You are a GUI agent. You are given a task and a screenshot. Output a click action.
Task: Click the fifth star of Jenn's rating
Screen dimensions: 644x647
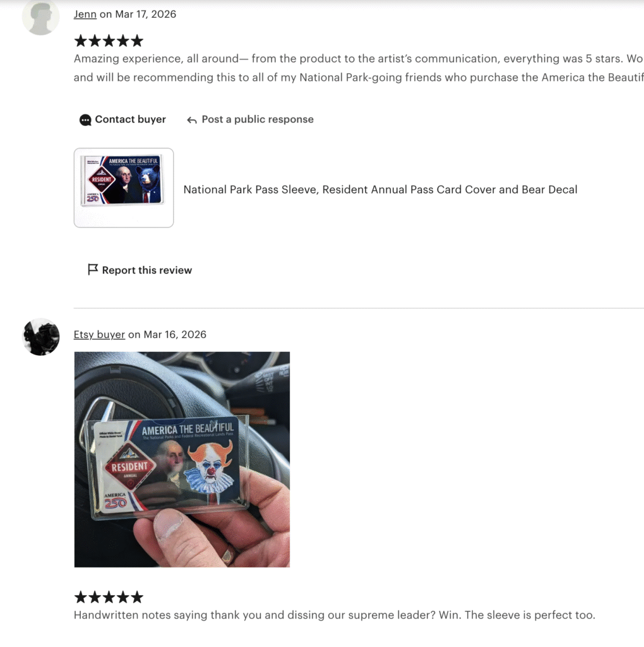coord(137,41)
